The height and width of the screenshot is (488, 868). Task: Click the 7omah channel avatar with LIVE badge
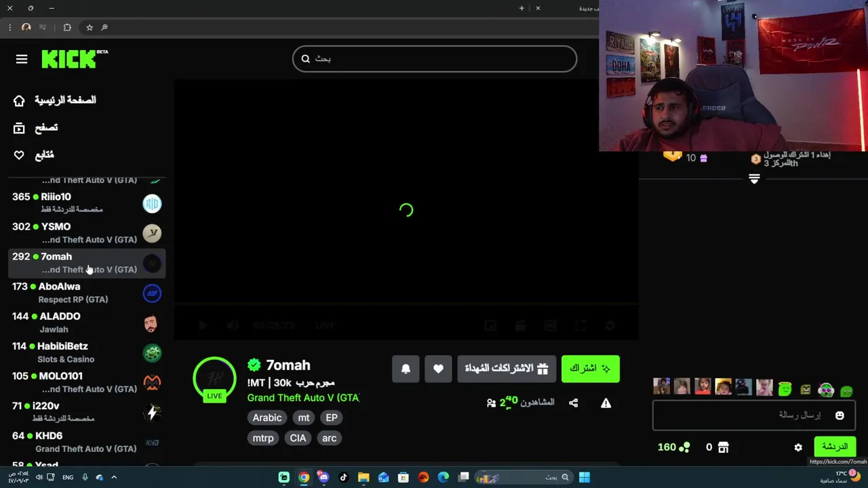pos(214,379)
